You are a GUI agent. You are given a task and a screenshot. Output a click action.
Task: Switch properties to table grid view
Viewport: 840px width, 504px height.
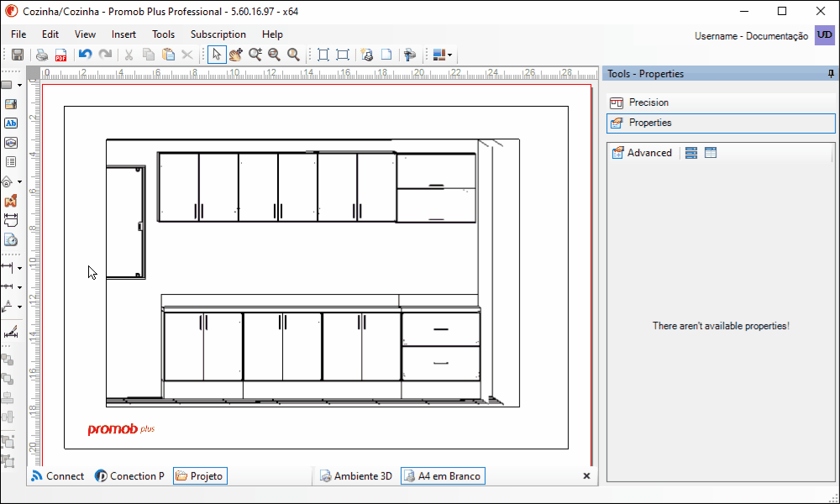tap(711, 153)
